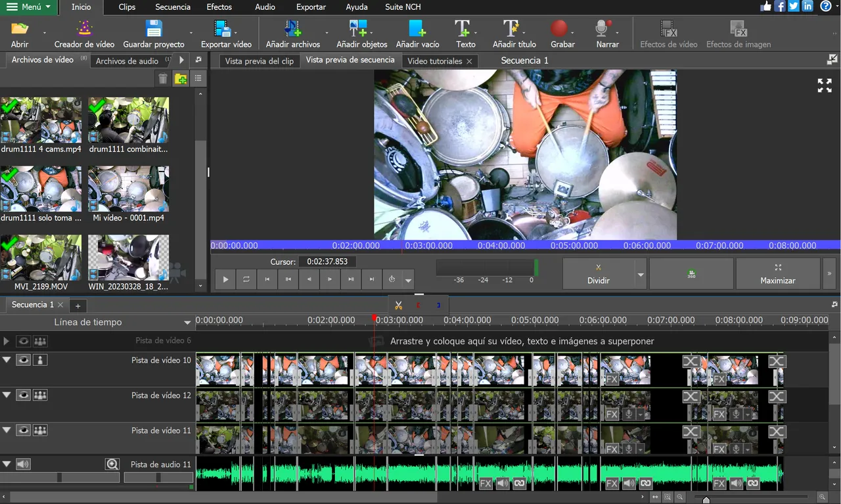Click the help question mark icon

point(825,6)
